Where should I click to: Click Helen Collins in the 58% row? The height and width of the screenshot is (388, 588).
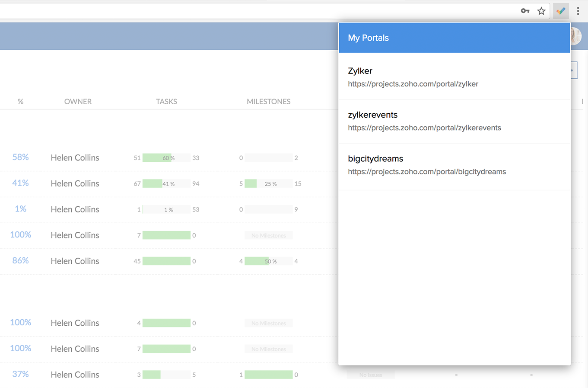click(x=75, y=158)
